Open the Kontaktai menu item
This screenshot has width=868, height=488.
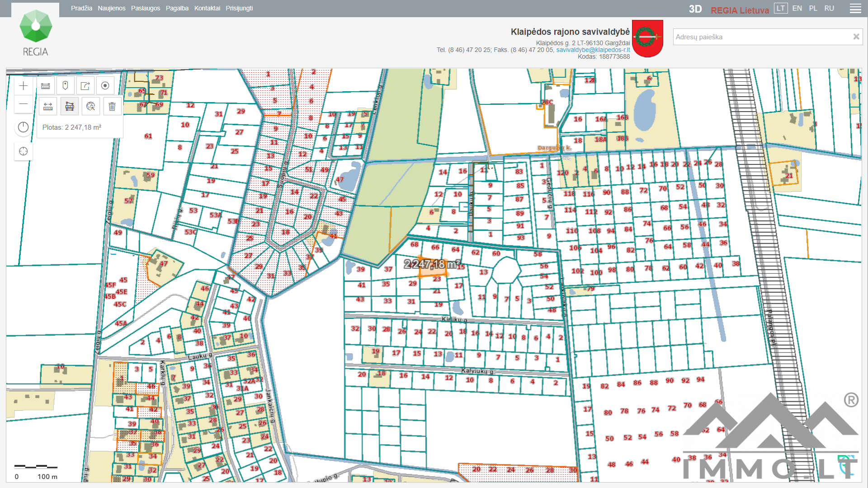[x=207, y=9]
